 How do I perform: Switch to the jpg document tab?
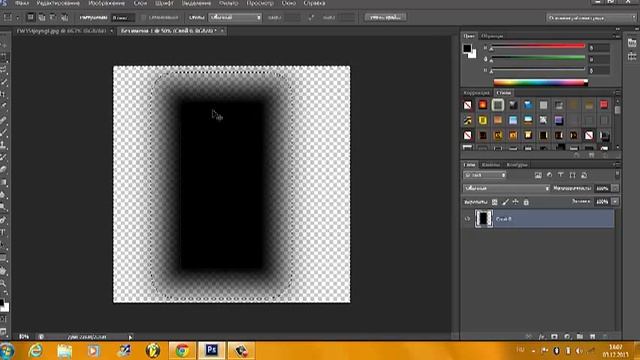pos(61,31)
